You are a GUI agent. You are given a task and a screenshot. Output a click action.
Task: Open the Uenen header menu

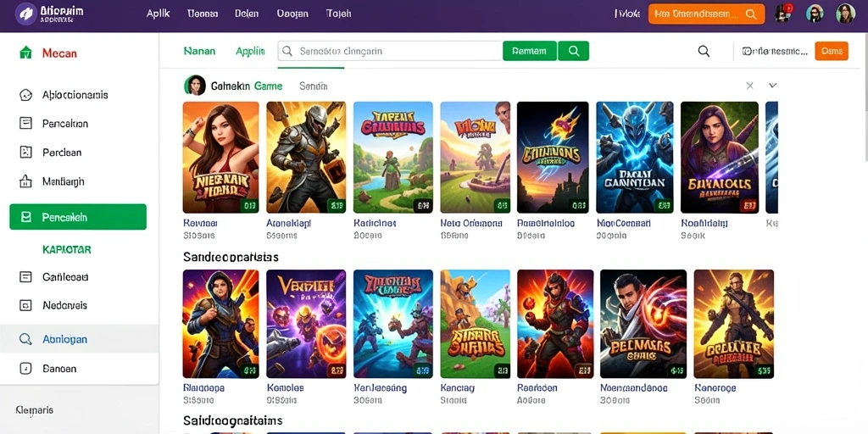pyautogui.click(x=203, y=14)
